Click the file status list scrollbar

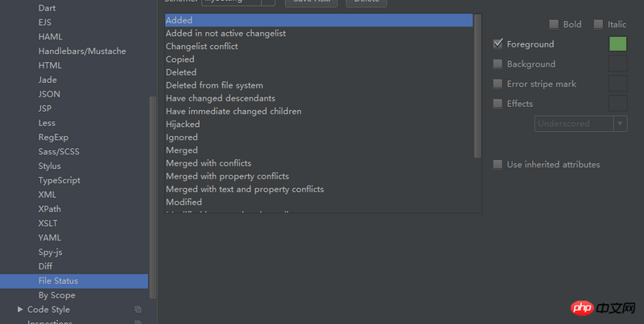tap(477, 86)
